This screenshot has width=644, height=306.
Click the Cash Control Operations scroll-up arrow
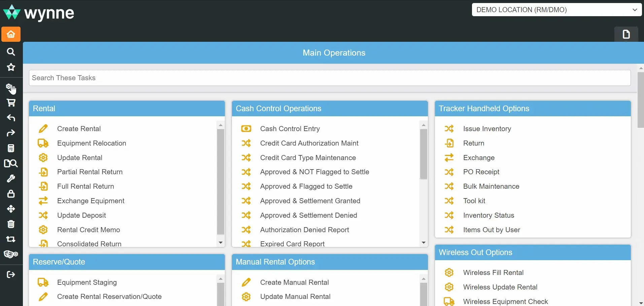423,125
